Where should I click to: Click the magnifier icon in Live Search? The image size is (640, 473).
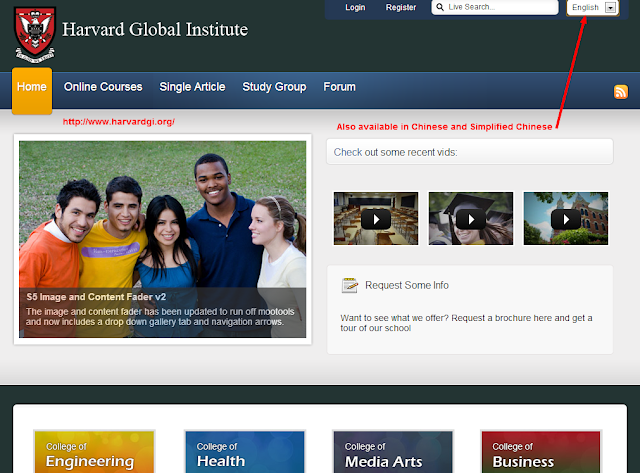click(x=440, y=7)
